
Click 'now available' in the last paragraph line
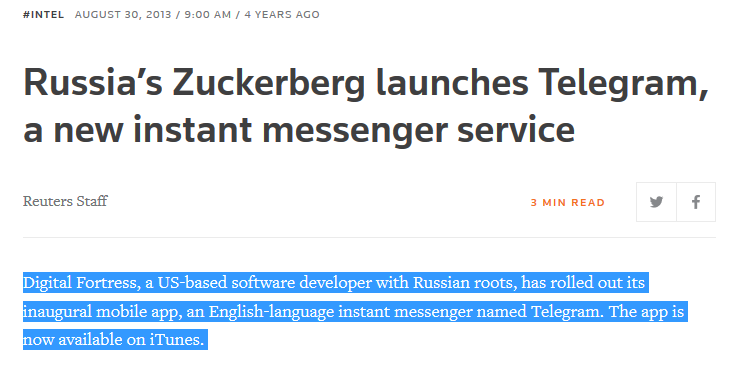(x=73, y=340)
